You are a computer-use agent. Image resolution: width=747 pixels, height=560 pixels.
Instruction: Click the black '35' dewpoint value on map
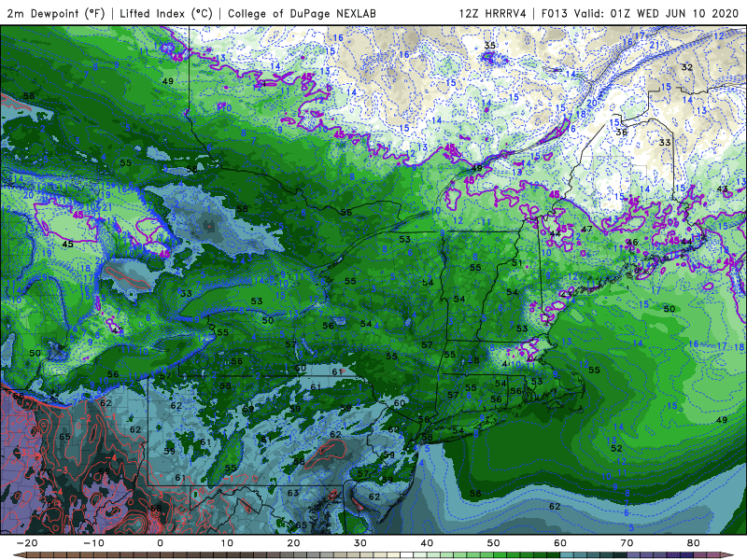pyautogui.click(x=489, y=45)
